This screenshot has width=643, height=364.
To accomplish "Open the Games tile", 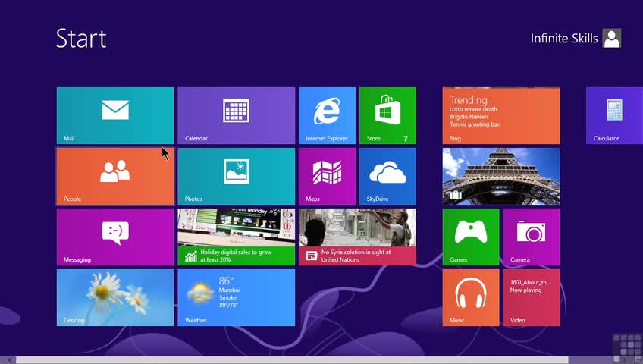I will point(471,237).
